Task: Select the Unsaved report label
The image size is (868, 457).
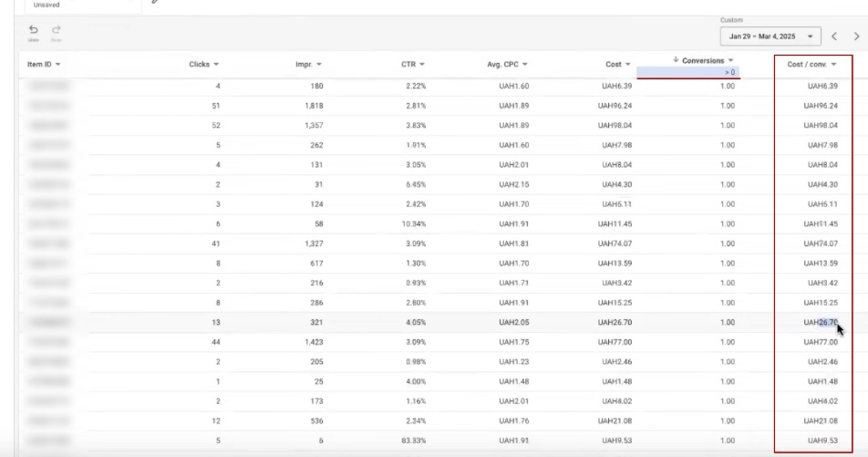Action: point(46,5)
